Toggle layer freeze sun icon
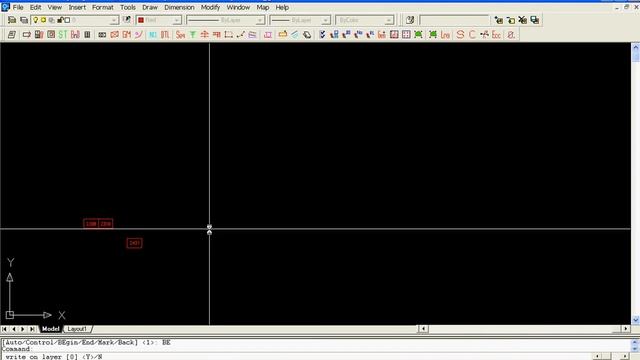640x360 pixels. [x=44, y=20]
